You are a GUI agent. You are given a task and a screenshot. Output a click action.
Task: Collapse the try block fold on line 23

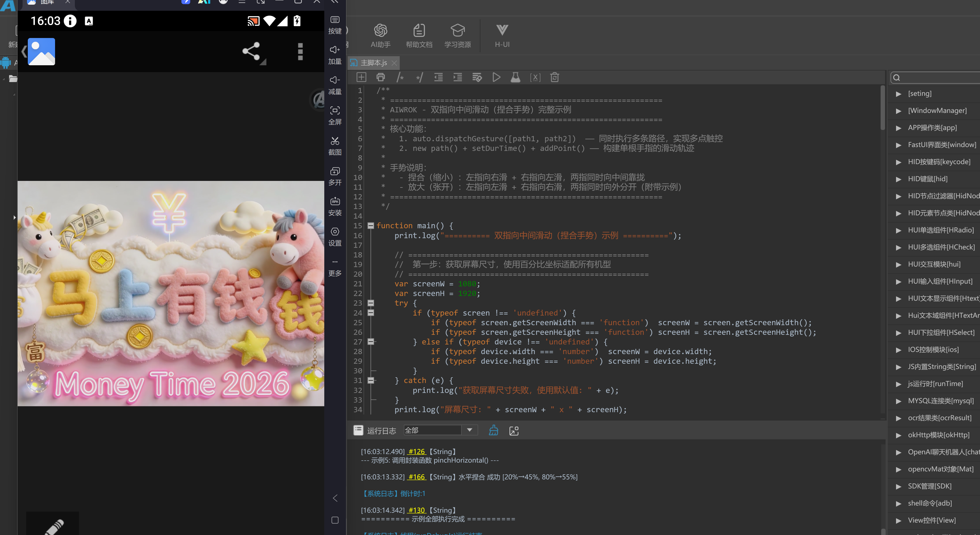[371, 303]
